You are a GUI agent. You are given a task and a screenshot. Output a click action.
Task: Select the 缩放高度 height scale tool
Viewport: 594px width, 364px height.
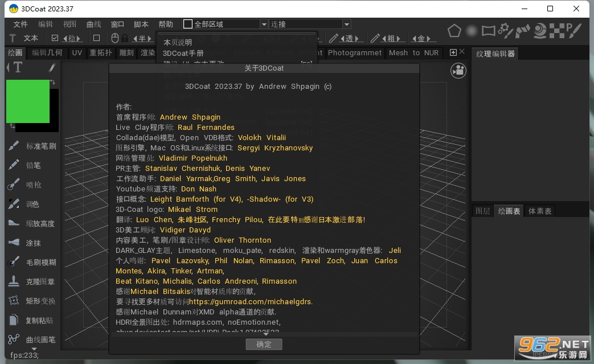tap(31, 223)
